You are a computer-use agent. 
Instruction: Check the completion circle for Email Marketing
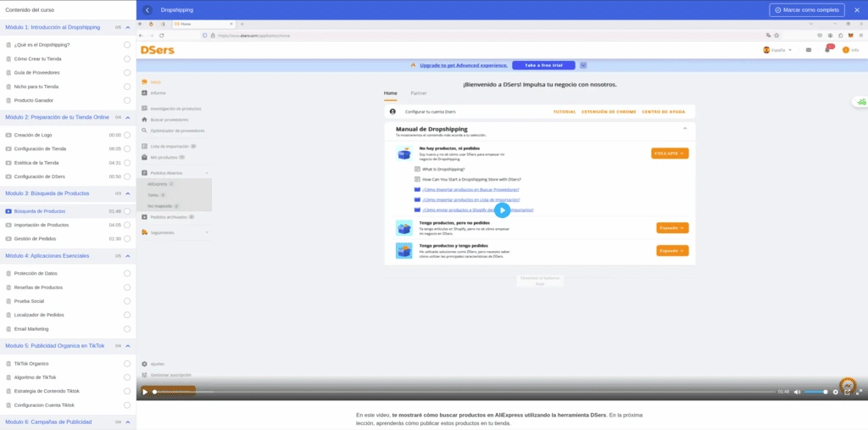pos(127,328)
